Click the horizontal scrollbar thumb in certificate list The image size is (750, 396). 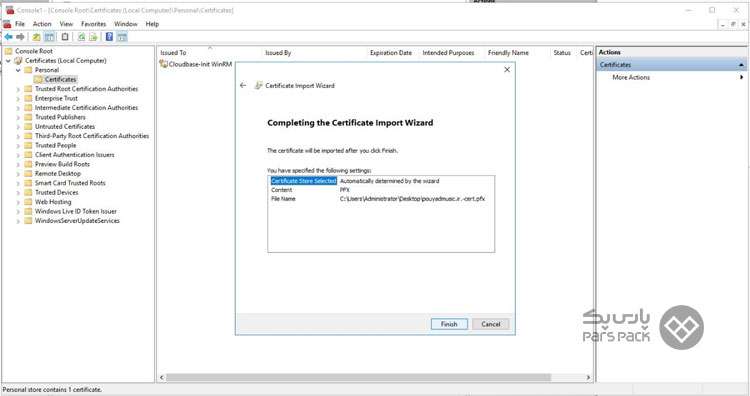click(358, 377)
